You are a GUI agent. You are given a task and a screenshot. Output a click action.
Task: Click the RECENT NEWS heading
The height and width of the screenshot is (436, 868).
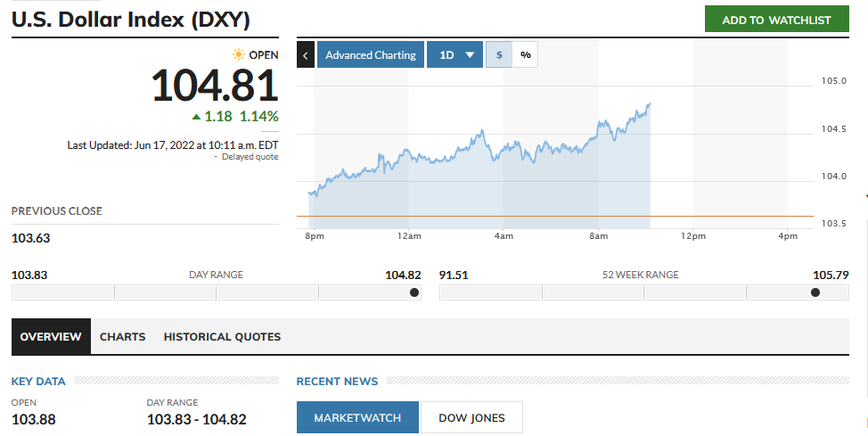(337, 381)
